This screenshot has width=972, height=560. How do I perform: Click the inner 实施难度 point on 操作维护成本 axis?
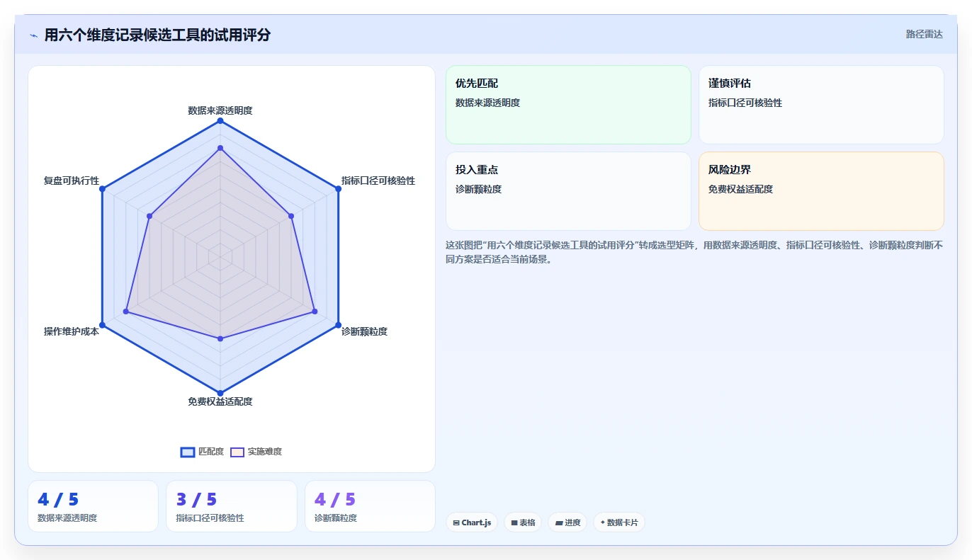tap(126, 312)
